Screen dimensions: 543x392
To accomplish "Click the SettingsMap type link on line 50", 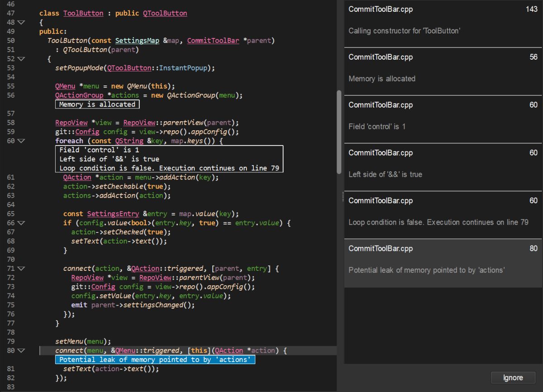I will point(137,41).
